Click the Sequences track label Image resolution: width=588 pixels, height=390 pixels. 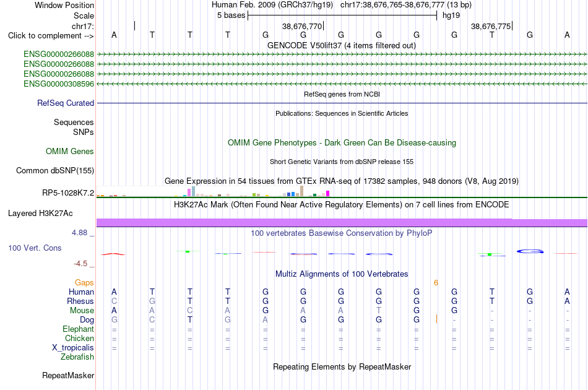pyautogui.click(x=74, y=122)
